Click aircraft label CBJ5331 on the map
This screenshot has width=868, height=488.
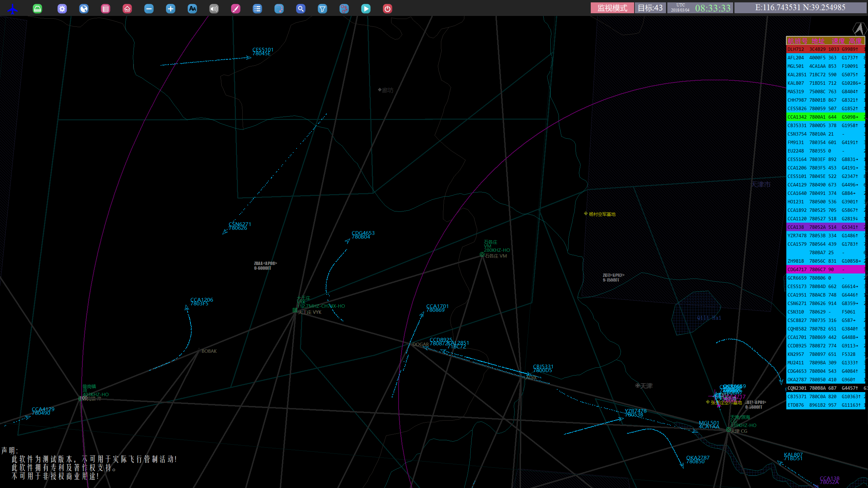(543, 368)
